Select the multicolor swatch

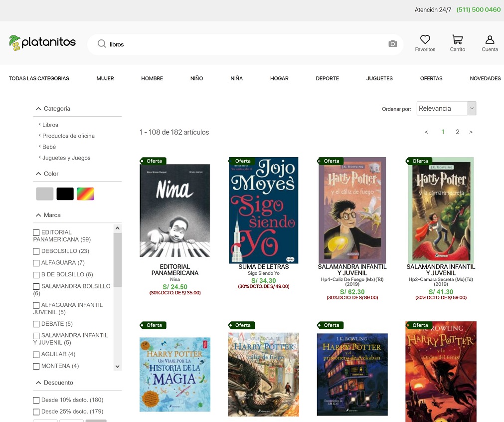point(86,194)
